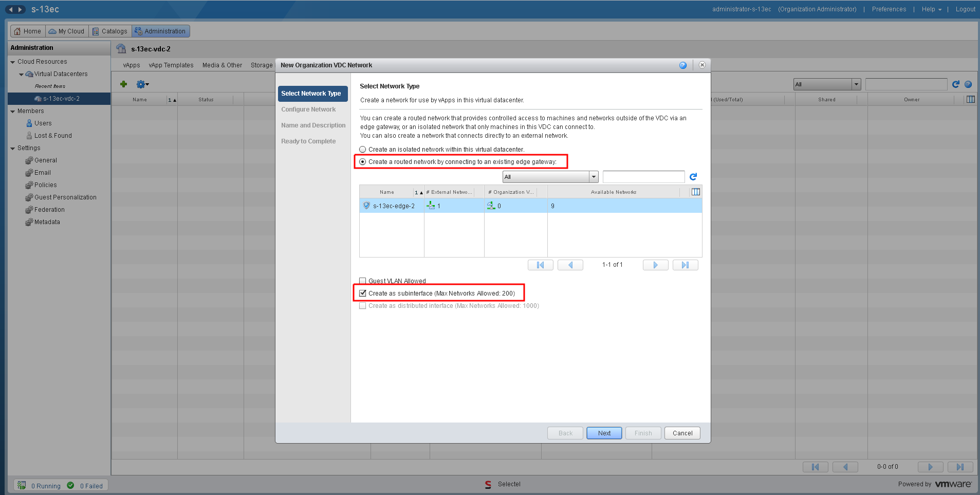This screenshot has height=495, width=980.
Task: Click the Selectel logo in the status bar
Action: click(488, 484)
